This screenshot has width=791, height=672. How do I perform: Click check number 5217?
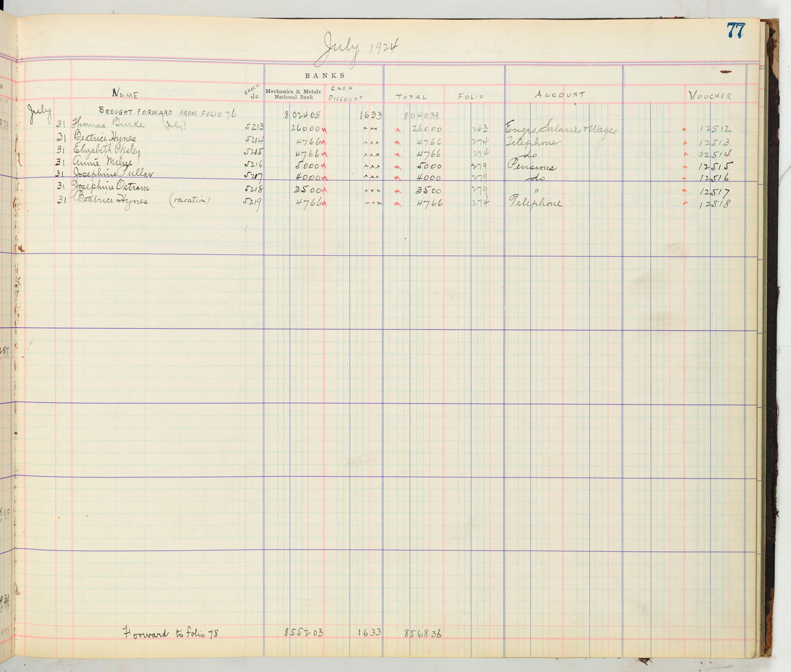(x=254, y=177)
